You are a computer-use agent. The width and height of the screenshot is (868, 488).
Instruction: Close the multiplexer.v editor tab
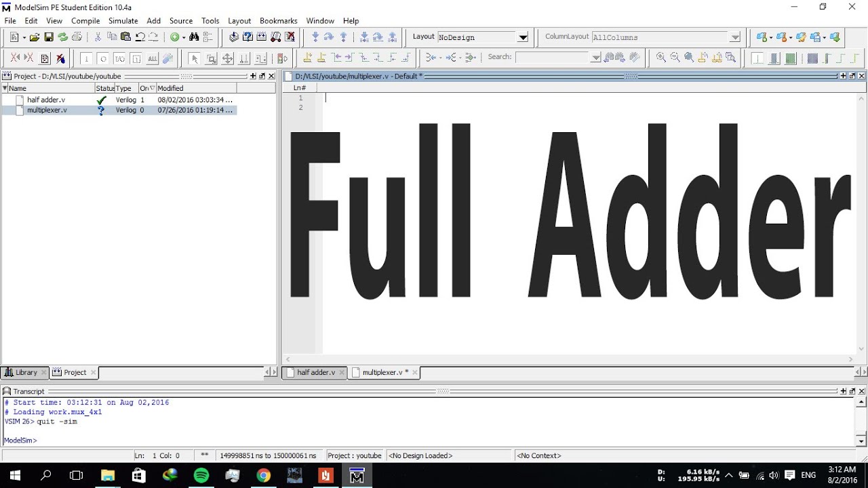pyautogui.click(x=415, y=372)
